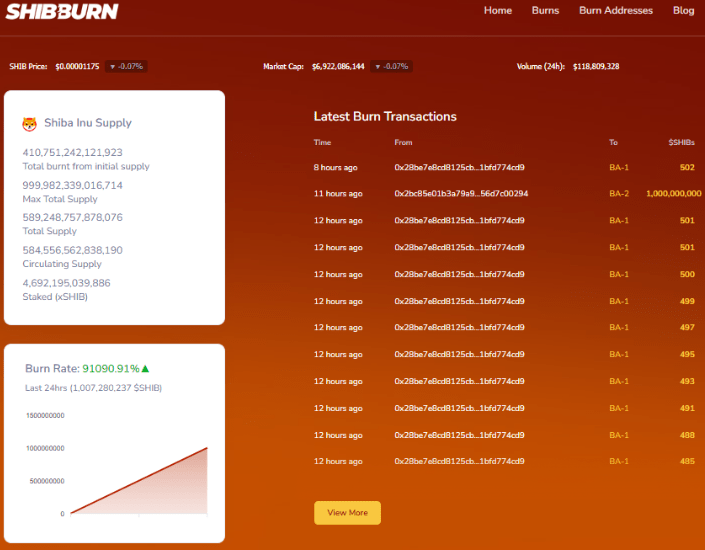The height and width of the screenshot is (550, 705).
Task: Open the sender address from 8 hours ago
Action: coord(459,167)
